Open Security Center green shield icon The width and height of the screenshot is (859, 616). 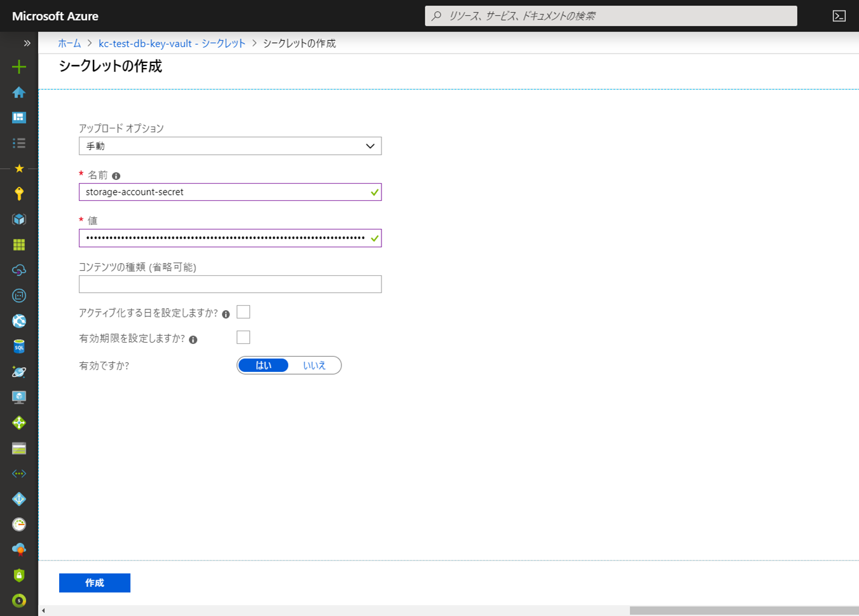[19, 575]
